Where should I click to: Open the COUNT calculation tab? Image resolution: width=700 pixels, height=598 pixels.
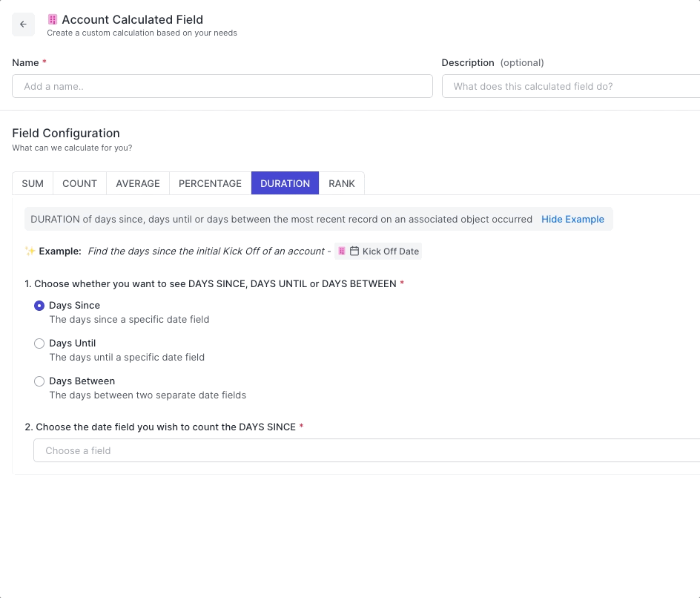[x=79, y=183]
